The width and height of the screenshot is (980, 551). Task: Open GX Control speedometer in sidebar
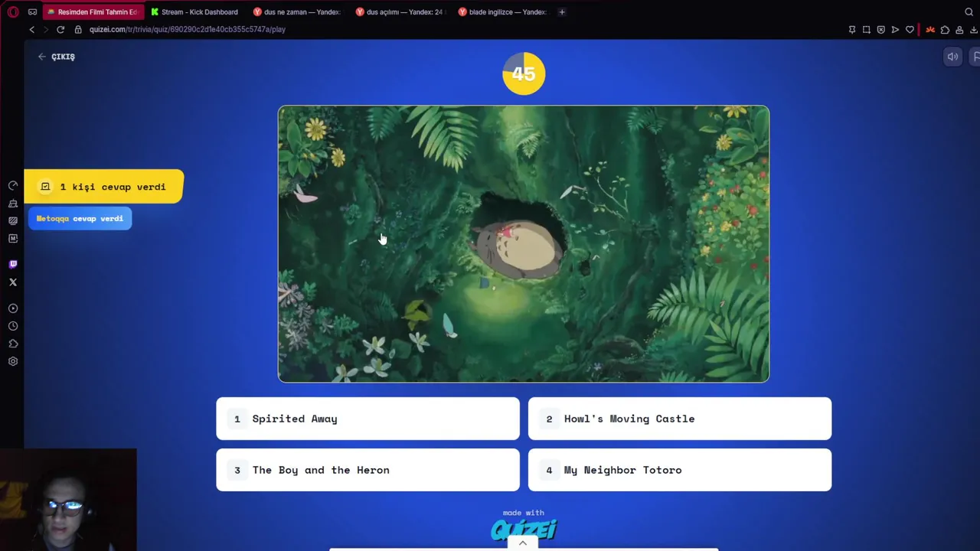point(13,186)
